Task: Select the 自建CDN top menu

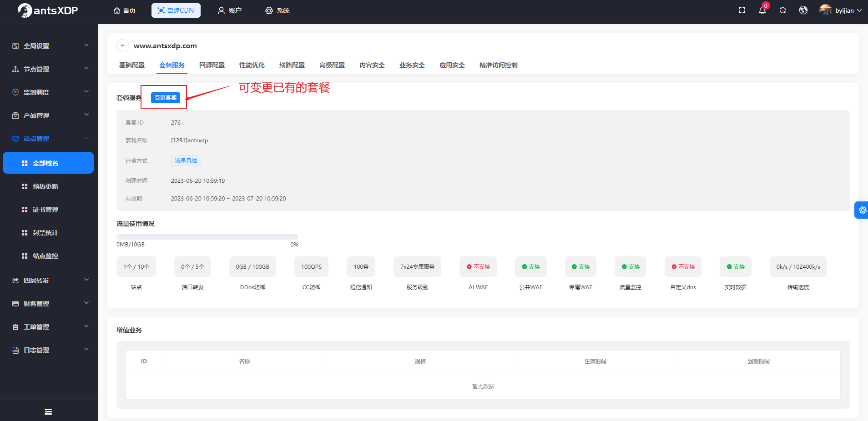Action: pyautogui.click(x=176, y=10)
